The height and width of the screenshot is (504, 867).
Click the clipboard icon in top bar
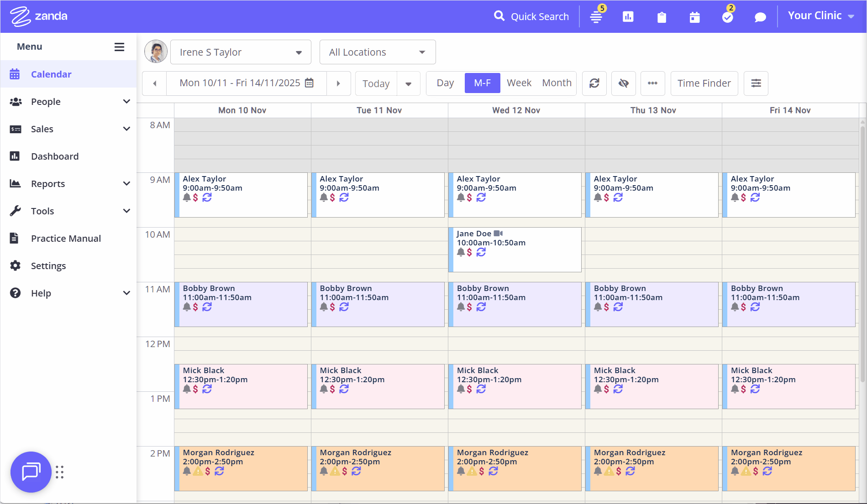coord(662,17)
